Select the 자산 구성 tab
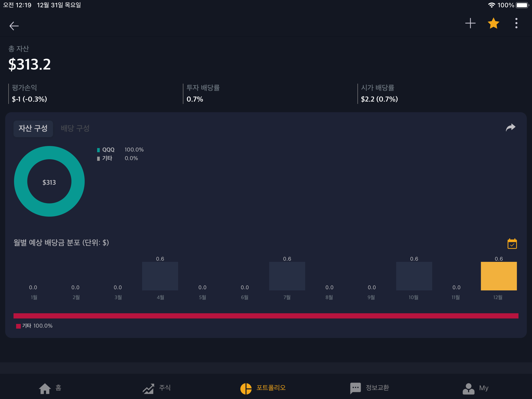532x399 pixels. coord(33,128)
